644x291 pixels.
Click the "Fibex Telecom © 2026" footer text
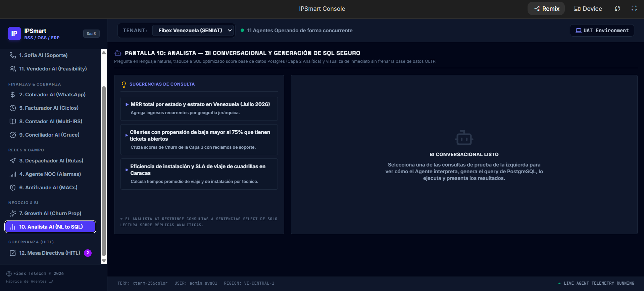click(39, 274)
